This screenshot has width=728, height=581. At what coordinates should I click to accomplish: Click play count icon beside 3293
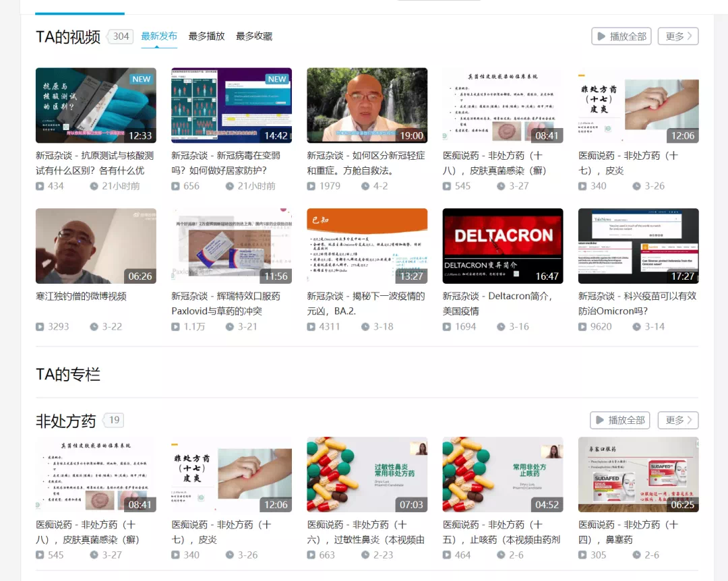tap(40, 327)
